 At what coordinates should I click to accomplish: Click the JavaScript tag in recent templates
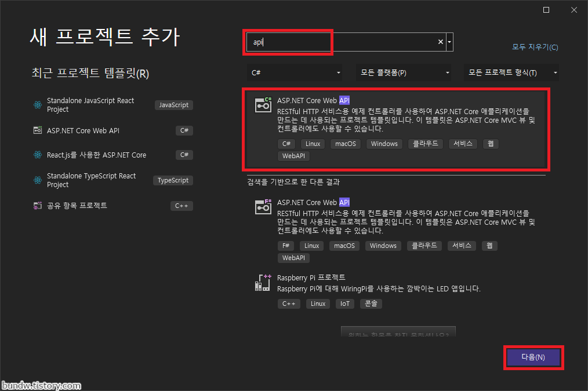(x=173, y=105)
